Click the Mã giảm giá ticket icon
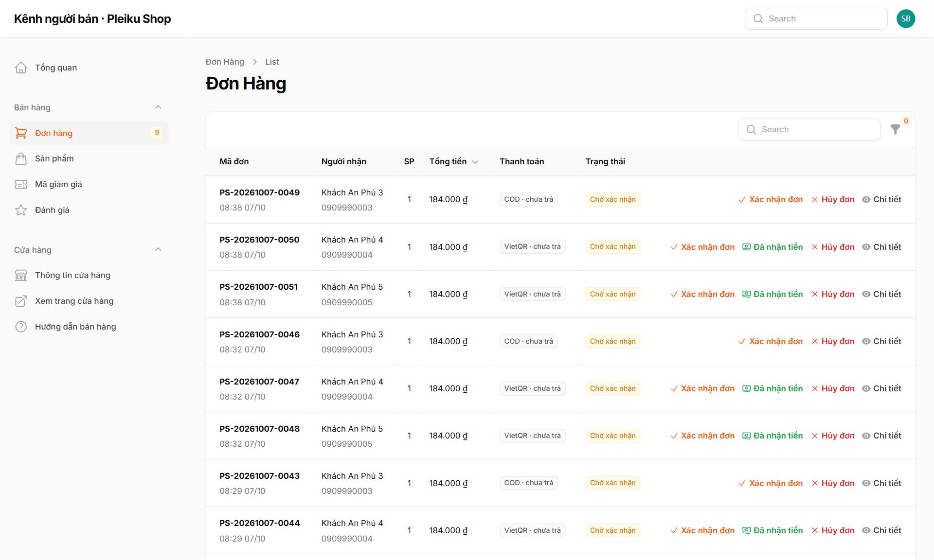Viewport: 934px width, 560px height. tap(21, 184)
